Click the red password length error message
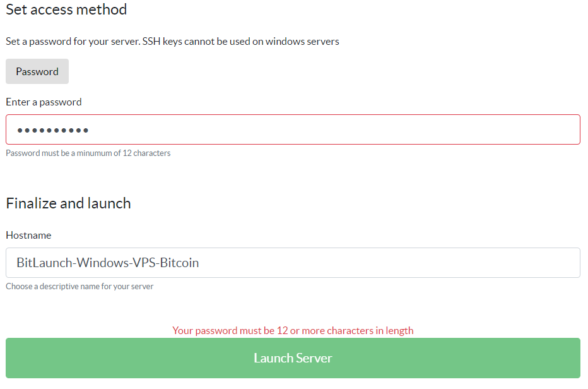Viewport: 588px width, 389px height. pos(293,330)
